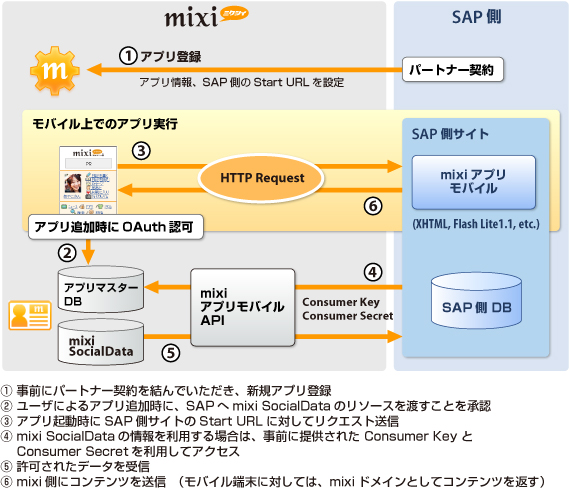This screenshot has width=570, height=488.
Task: Click the "SAP 側" column heading
Action: pos(477,17)
